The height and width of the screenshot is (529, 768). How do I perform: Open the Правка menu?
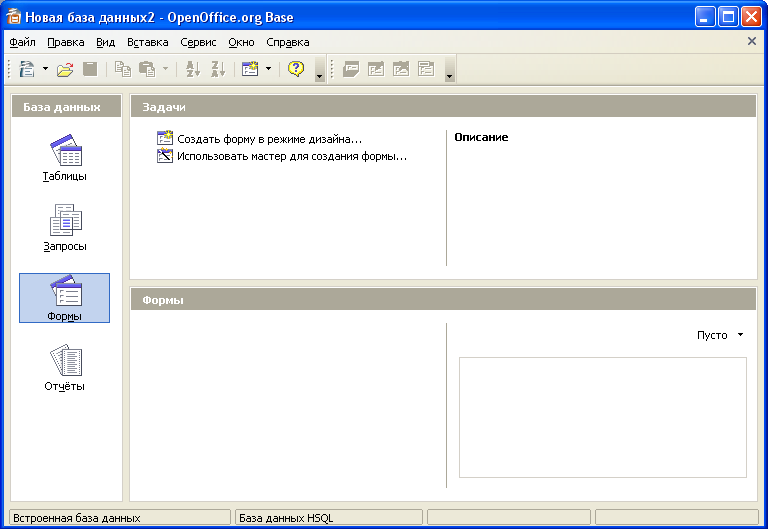[x=66, y=43]
